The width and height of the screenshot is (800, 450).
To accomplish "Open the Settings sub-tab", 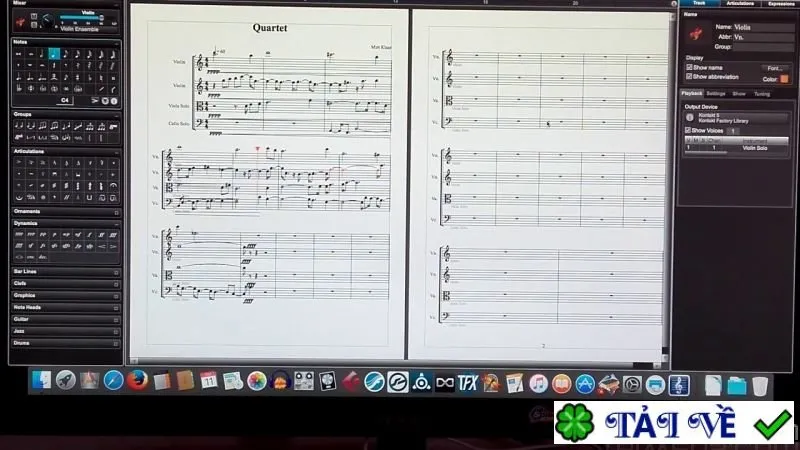I will coord(716,94).
